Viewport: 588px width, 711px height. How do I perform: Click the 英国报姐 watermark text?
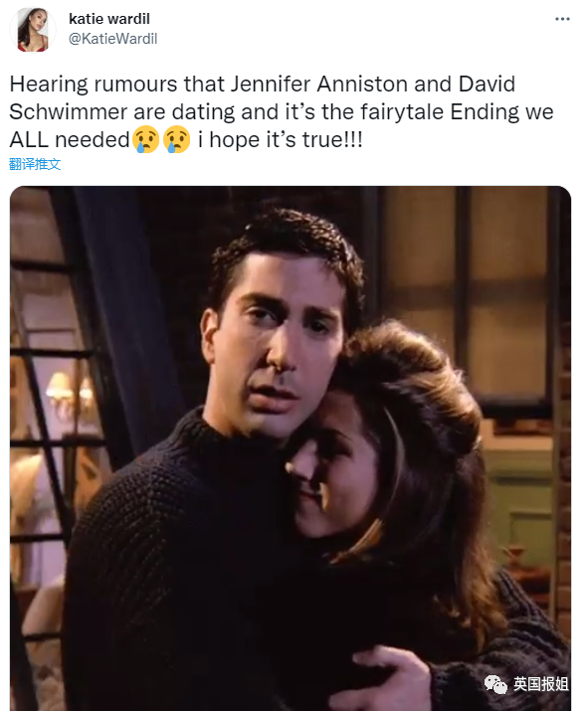(541, 684)
